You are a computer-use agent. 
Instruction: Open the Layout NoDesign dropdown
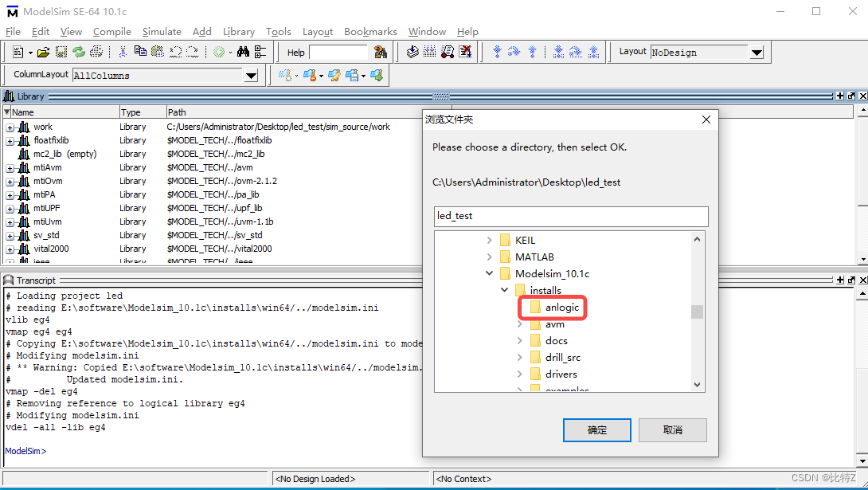click(756, 52)
